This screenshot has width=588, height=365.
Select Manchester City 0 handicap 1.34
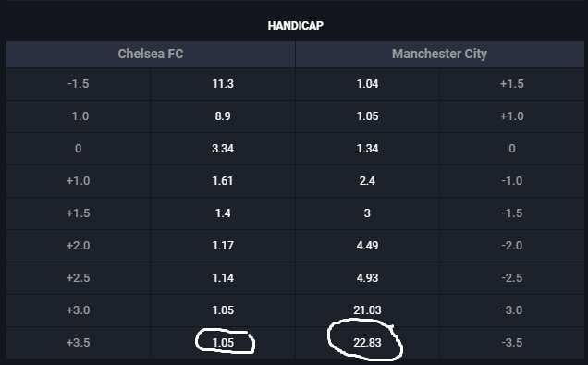click(x=368, y=149)
